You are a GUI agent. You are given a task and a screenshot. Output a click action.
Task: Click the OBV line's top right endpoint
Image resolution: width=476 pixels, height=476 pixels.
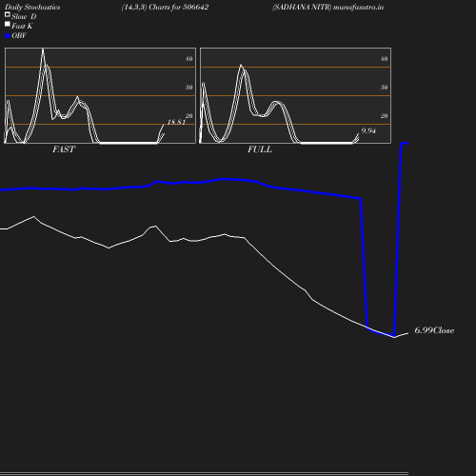(x=407, y=144)
